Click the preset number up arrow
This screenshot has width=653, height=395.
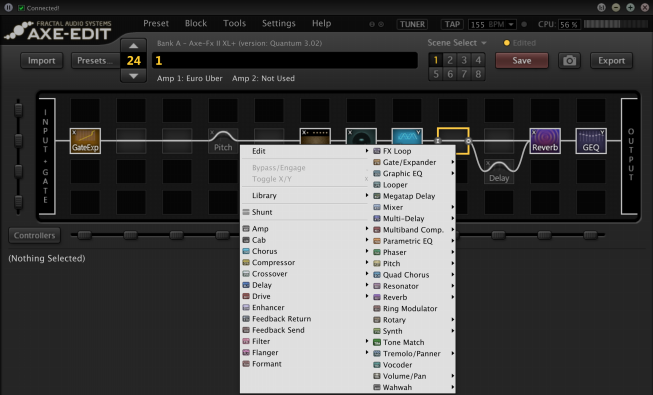tap(133, 46)
